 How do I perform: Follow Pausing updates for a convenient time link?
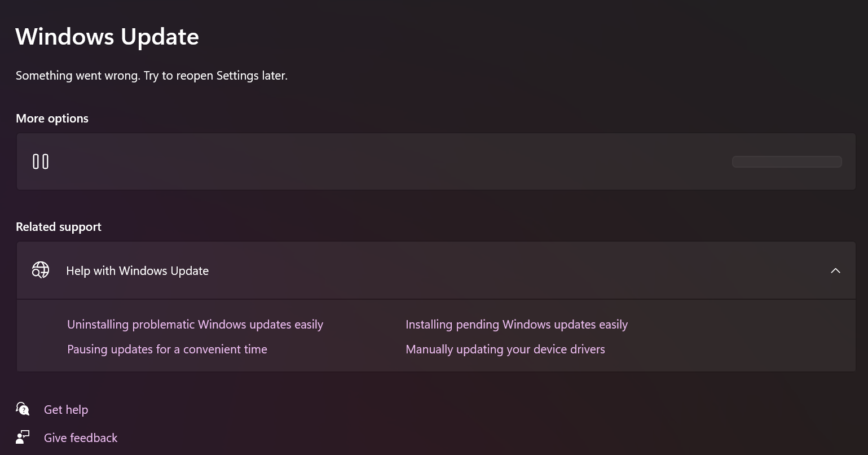click(x=167, y=349)
